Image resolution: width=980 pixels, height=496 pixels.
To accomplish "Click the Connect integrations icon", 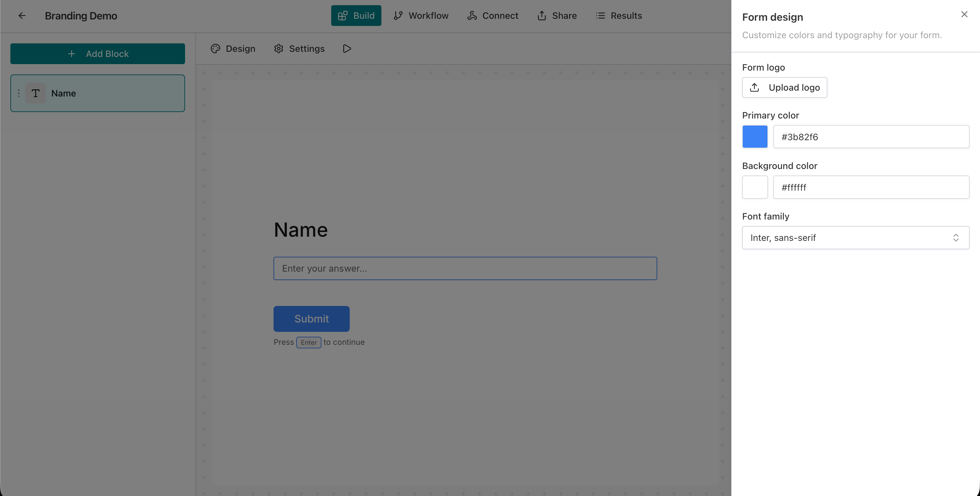I will [x=472, y=15].
